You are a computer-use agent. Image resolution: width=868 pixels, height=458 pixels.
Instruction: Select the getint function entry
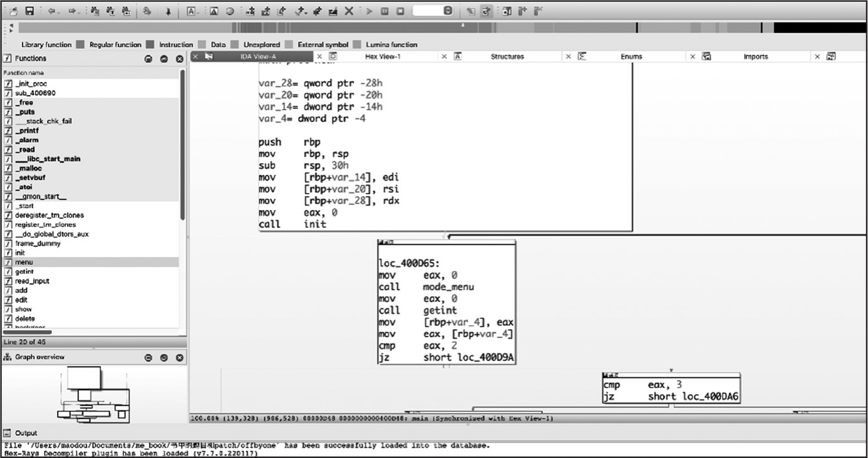24,272
